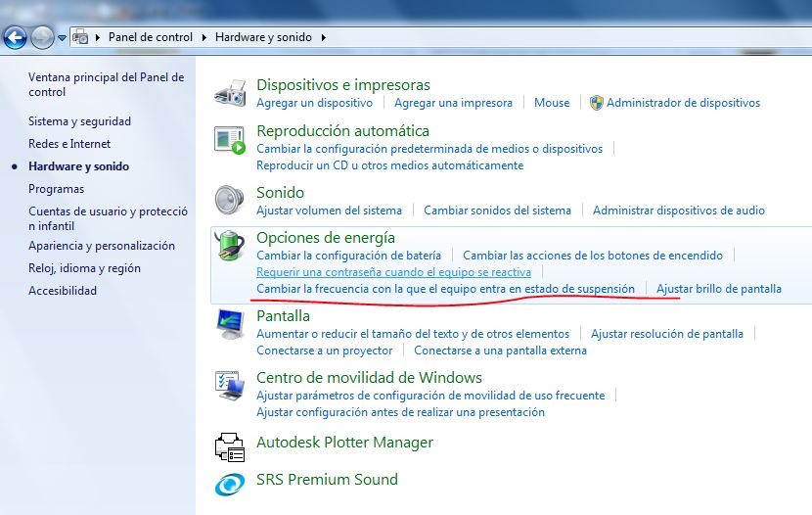This screenshot has width=812, height=515.
Task: Open Ajustar resolución de pantalla link
Action: pos(667,334)
